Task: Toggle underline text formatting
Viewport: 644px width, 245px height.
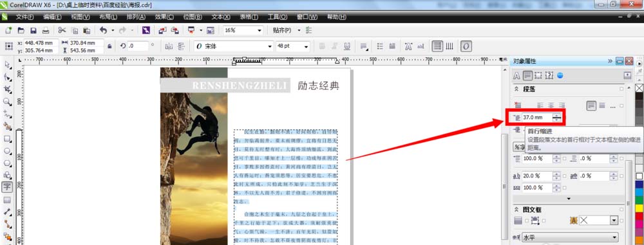Action: (347, 46)
